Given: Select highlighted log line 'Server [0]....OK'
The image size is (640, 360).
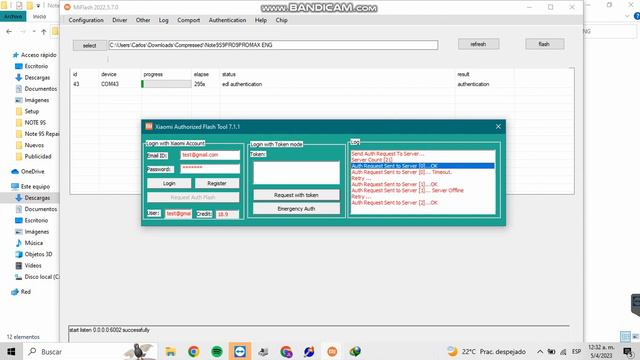Looking at the screenshot, I should [x=423, y=166].
